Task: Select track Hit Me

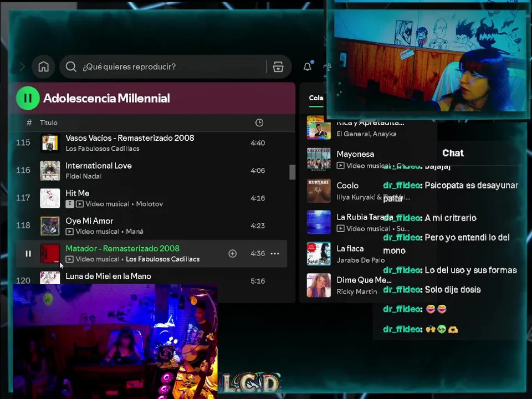Action: tap(78, 193)
